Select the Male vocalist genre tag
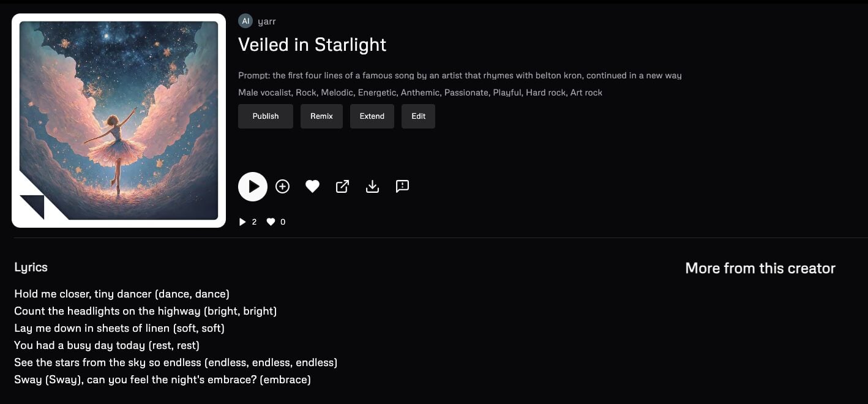 (x=266, y=93)
